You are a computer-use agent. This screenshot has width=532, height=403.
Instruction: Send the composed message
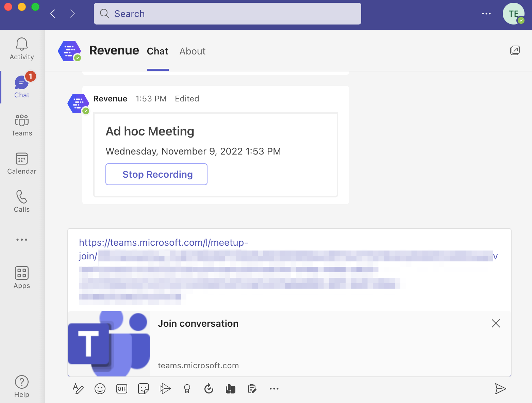tap(500, 389)
